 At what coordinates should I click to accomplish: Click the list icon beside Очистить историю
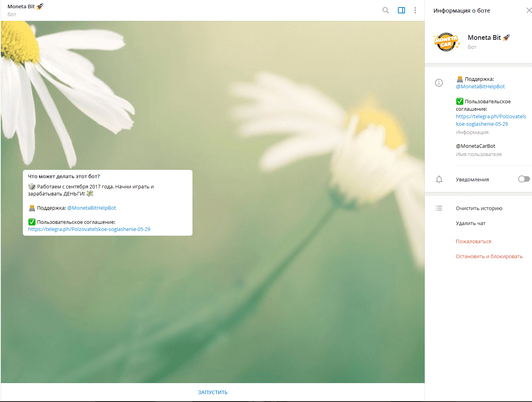439,208
